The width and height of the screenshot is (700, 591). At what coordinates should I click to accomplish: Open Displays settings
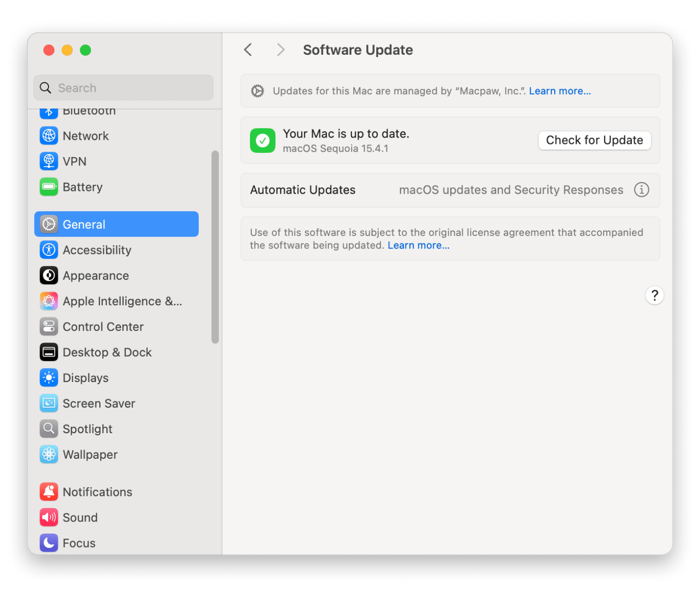85,378
